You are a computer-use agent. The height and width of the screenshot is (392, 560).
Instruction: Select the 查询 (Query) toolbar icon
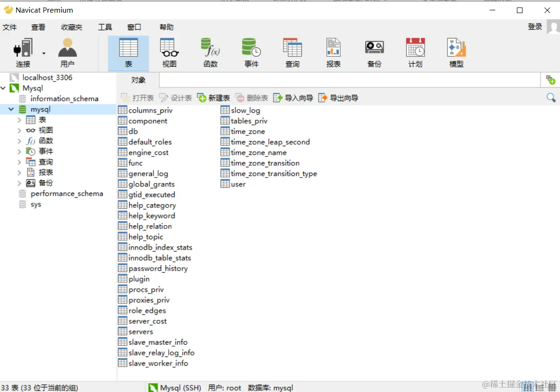pos(292,52)
